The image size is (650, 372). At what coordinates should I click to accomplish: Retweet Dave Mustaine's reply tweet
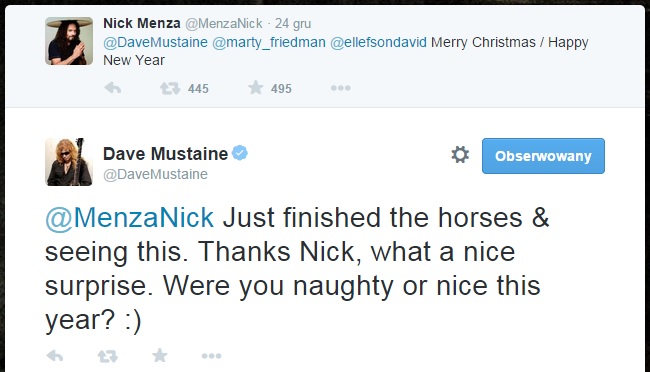pyautogui.click(x=108, y=356)
